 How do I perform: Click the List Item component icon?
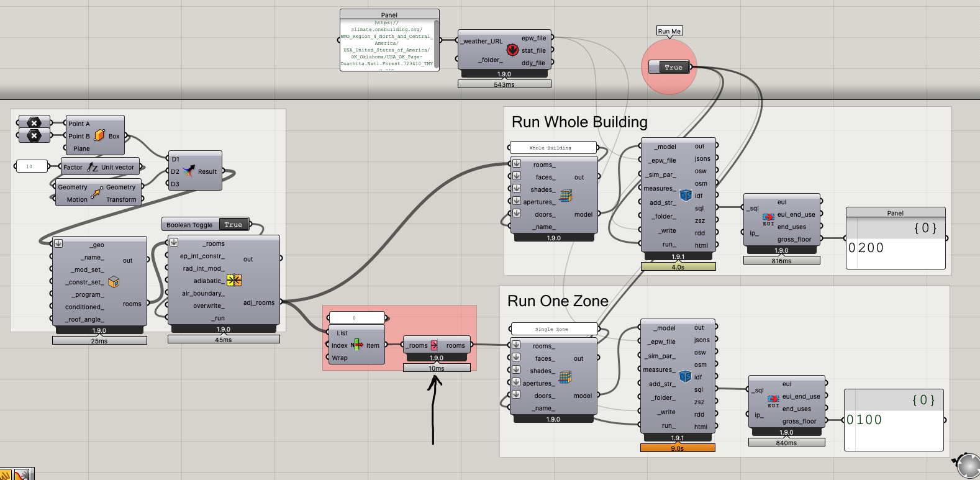pyautogui.click(x=357, y=345)
